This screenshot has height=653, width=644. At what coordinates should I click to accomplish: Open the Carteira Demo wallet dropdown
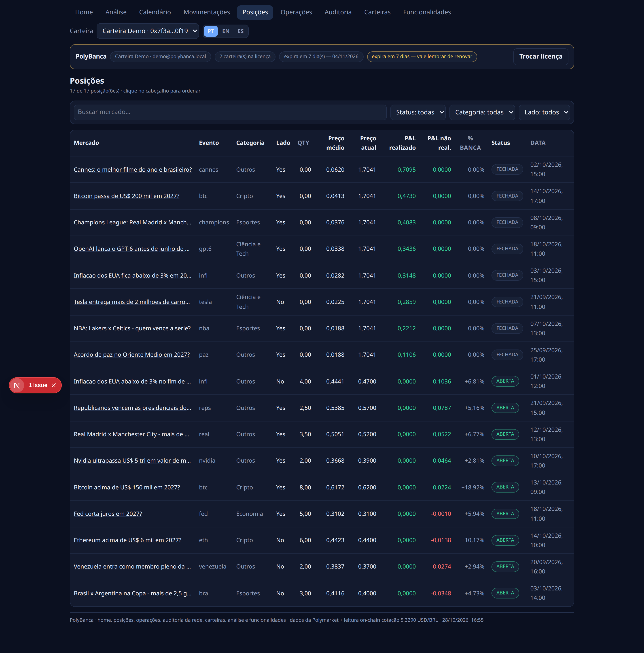pos(148,31)
